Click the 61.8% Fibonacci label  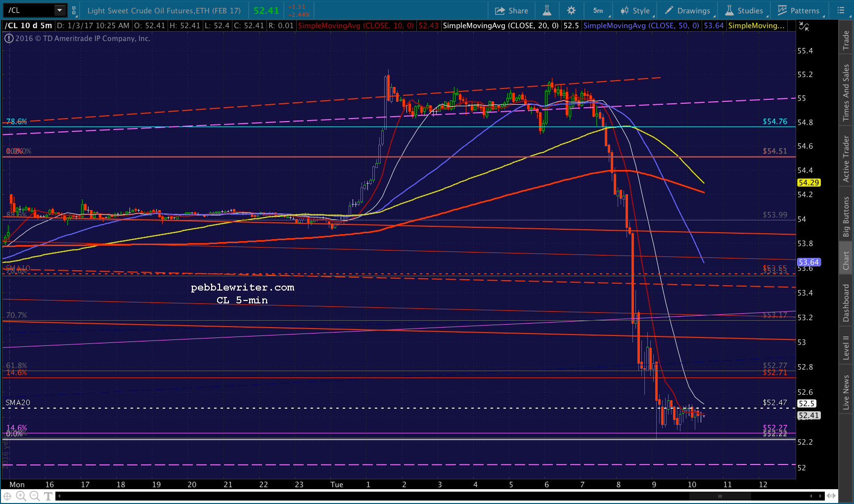click(16, 366)
